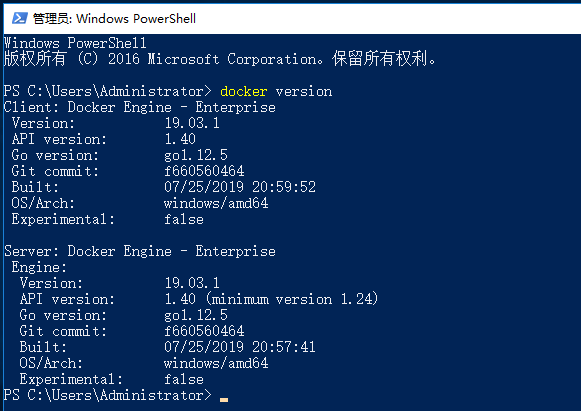
Task: Click the 'Engine:' label under Server
Action: click(39, 267)
